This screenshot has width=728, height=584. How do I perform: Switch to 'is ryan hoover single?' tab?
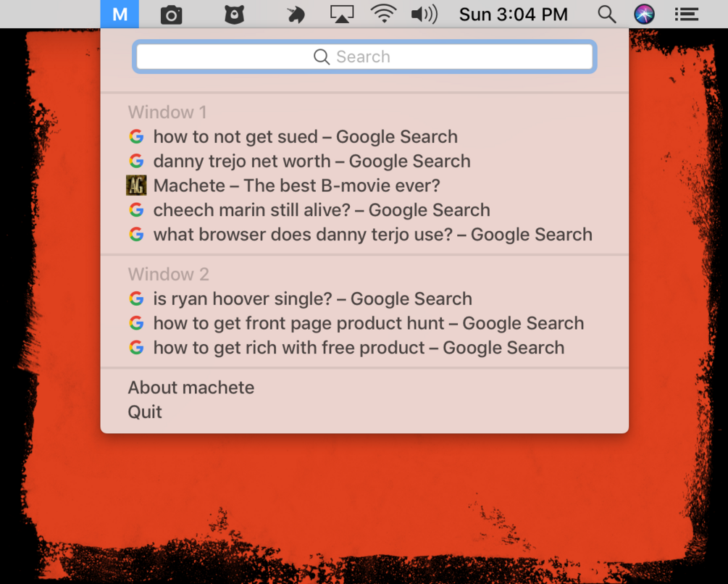pyautogui.click(x=364, y=299)
